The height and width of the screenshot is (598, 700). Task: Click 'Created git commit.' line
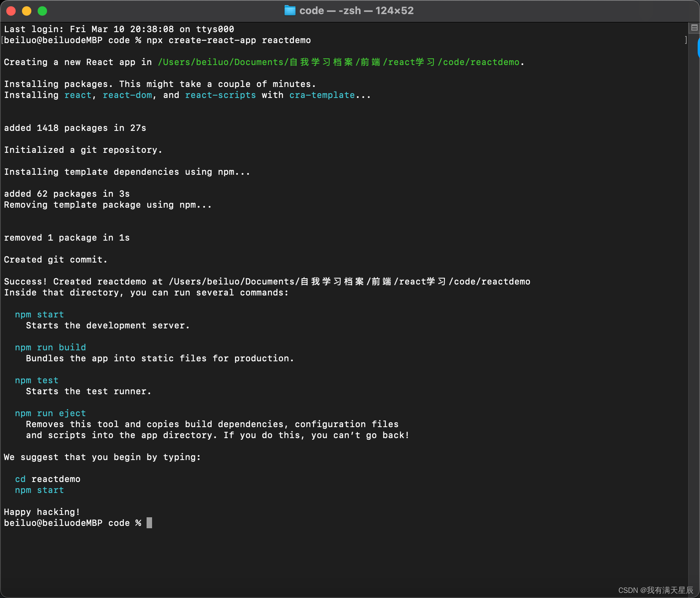(x=56, y=260)
